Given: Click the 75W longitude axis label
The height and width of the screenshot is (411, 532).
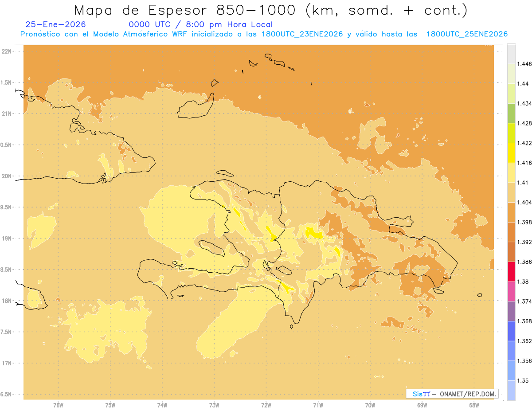Looking at the screenshot, I should click(110, 405).
